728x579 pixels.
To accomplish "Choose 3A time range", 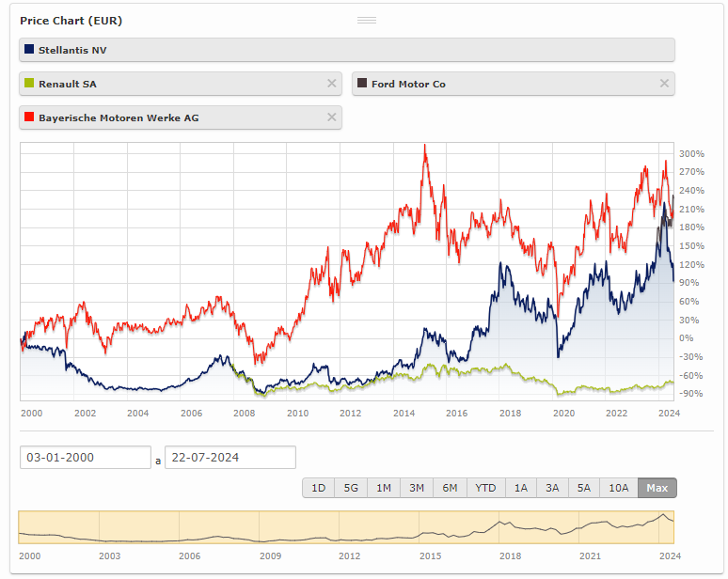I will pos(552,488).
